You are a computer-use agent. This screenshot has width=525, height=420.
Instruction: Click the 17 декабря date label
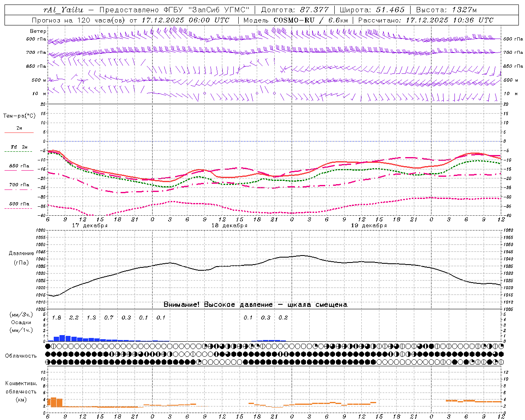(x=90, y=226)
